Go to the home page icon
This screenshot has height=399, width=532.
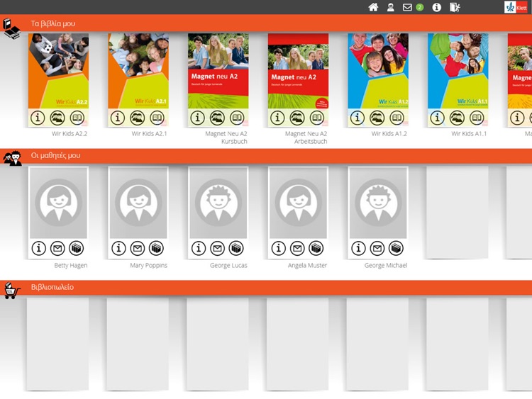pyautogui.click(x=373, y=7)
